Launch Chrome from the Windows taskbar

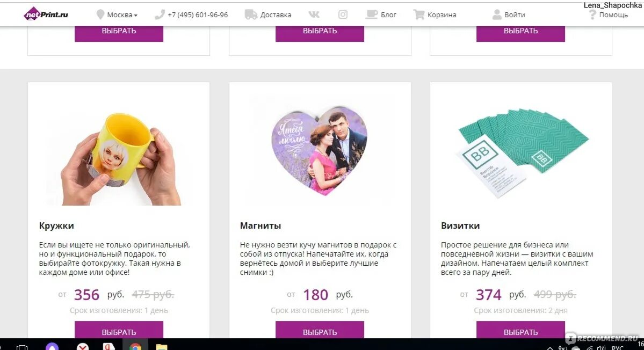coord(135,346)
